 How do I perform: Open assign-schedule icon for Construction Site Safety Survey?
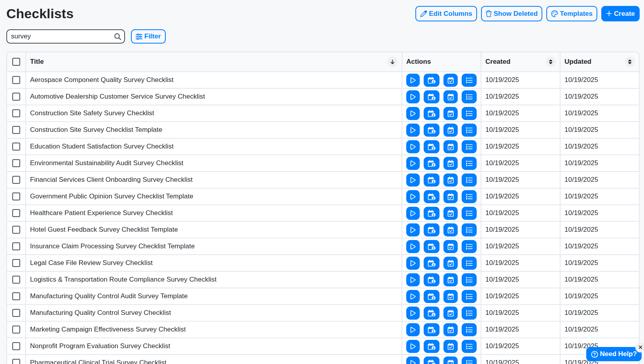[x=432, y=113]
